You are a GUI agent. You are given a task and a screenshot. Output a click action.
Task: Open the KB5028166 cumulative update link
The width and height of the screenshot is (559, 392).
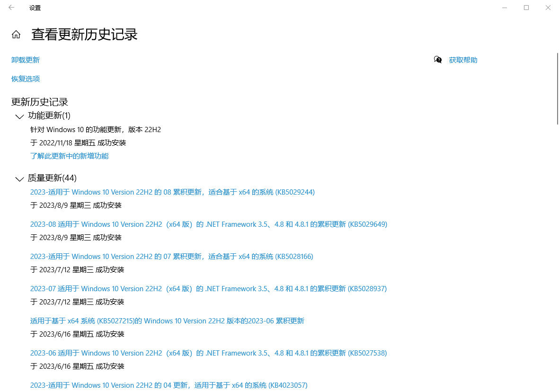click(171, 256)
